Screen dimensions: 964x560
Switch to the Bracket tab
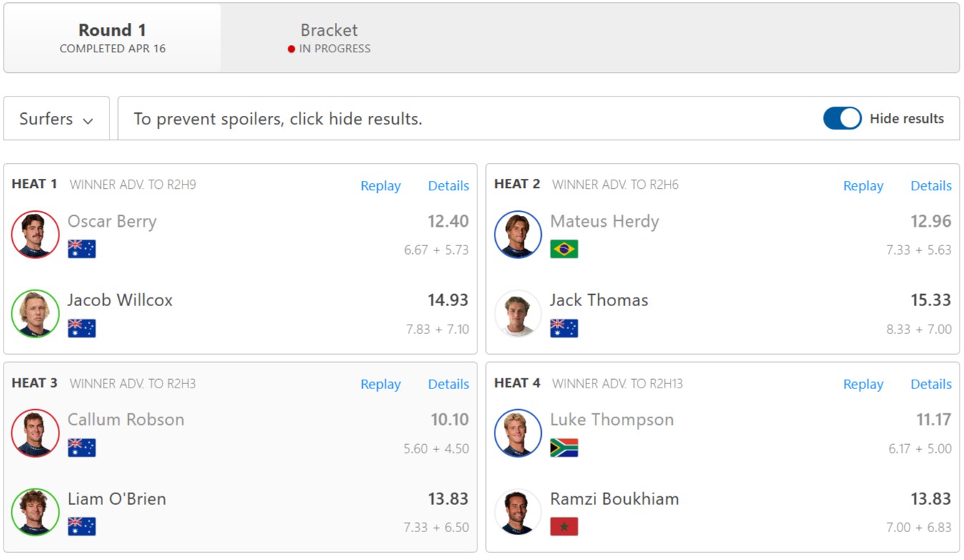[x=329, y=38]
